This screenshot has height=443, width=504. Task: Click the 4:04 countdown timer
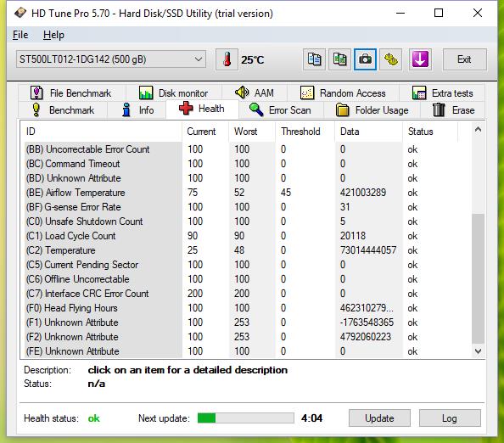[x=311, y=418]
